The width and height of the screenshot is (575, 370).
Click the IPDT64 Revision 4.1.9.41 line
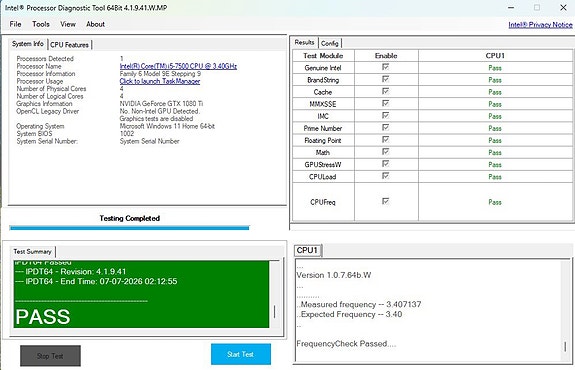coord(70,272)
